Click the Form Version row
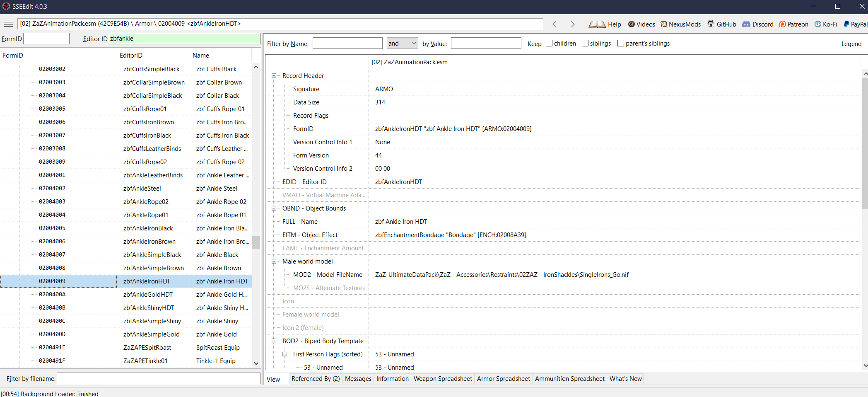 (x=563, y=155)
